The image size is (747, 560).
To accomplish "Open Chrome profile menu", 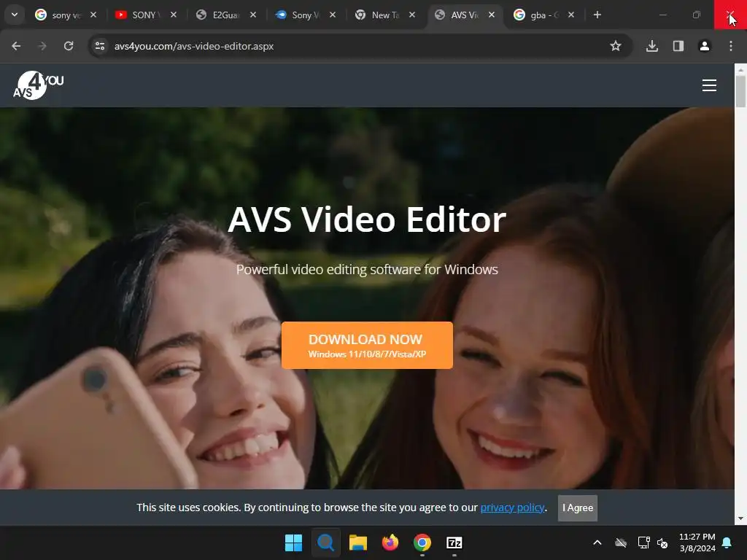I will point(705,46).
